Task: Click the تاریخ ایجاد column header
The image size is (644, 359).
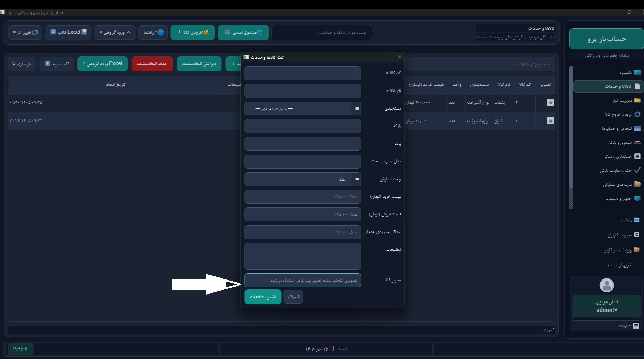Action: (116, 85)
